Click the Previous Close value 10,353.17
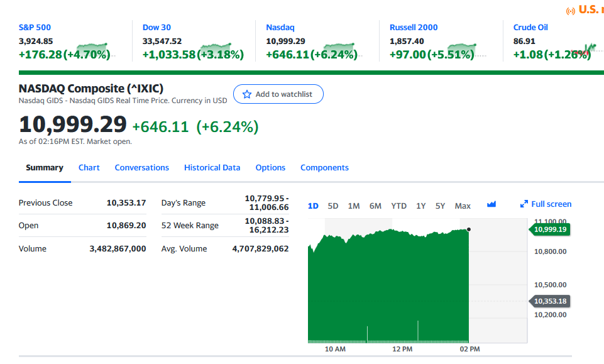The width and height of the screenshot is (604, 364). (x=126, y=202)
